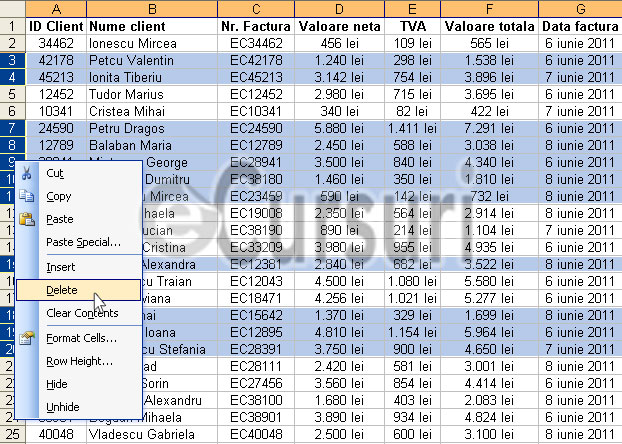Click the Copy pages icon
The width and height of the screenshot is (622, 444).
pyautogui.click(x=27, y=196)
